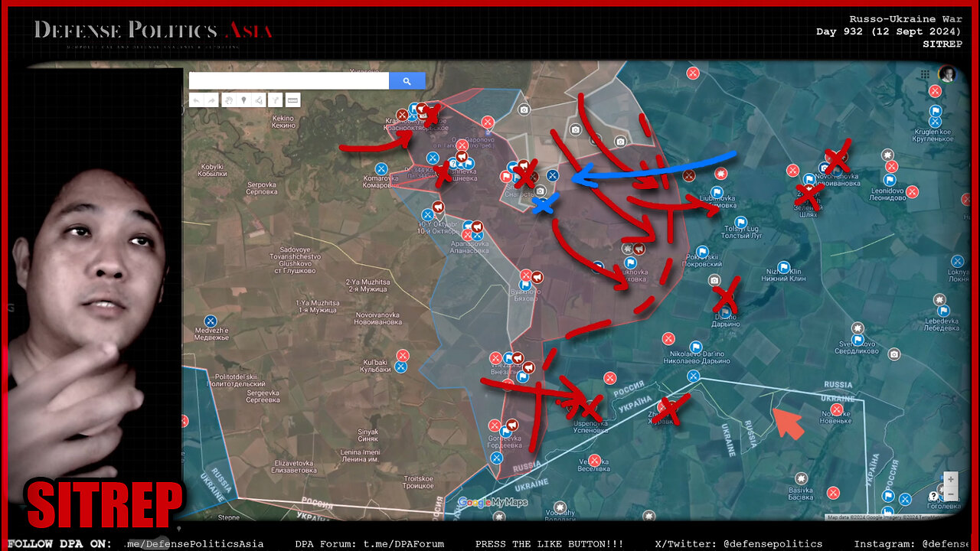Click the Google My Maps logo
The height and width of the screenshot is (551, 980).
[492, 503]
